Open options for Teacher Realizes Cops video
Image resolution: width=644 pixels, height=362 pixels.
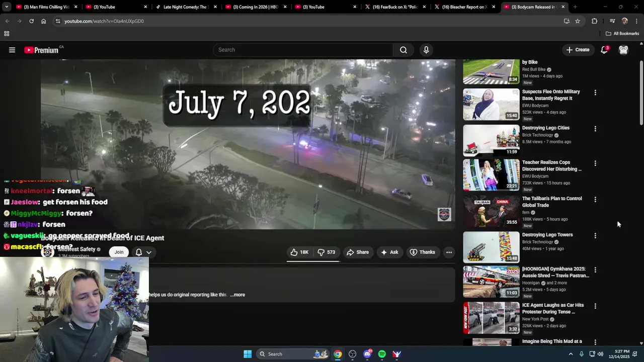pyautogui.click(x=595, y=163)
